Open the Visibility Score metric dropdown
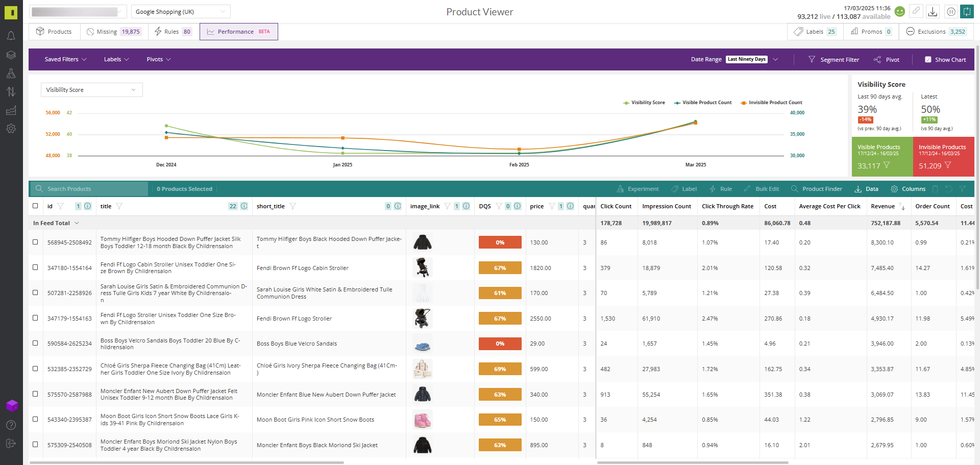980x465 pixels. pyautogui.click(x=91, y=90)
